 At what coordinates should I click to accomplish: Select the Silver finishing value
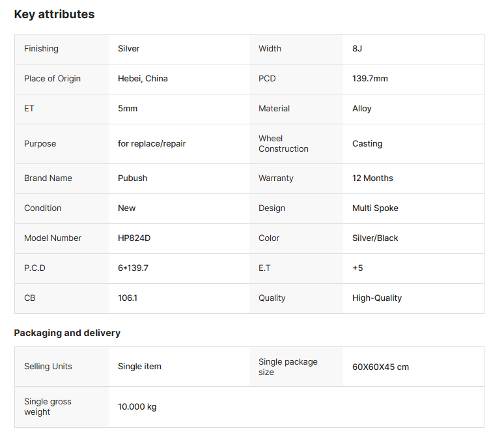coord(128,49)
